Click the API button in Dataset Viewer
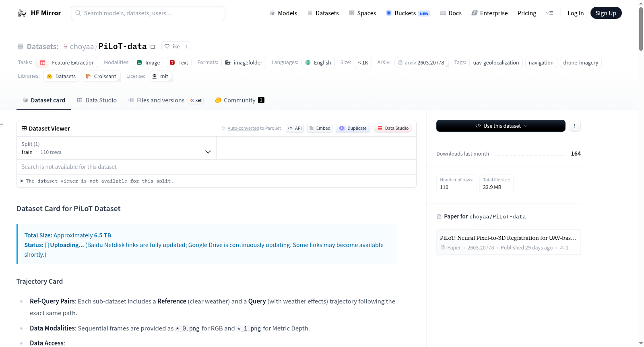This screenshot has height=347, width=644. click(295, 128)
